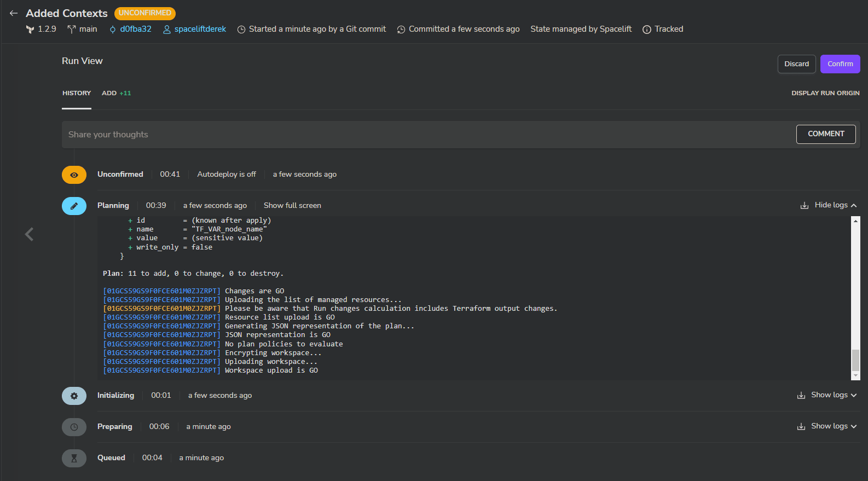The width and height of the screenshot is (868, 481).
Task: Click the log scrollbar down arrow
Action: [856, 375]
